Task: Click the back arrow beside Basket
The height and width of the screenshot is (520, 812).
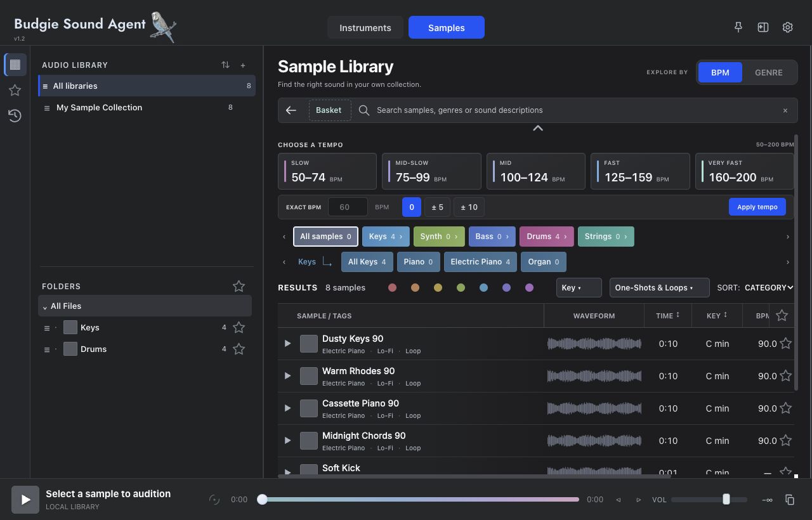Action: (x=291, y=110)
